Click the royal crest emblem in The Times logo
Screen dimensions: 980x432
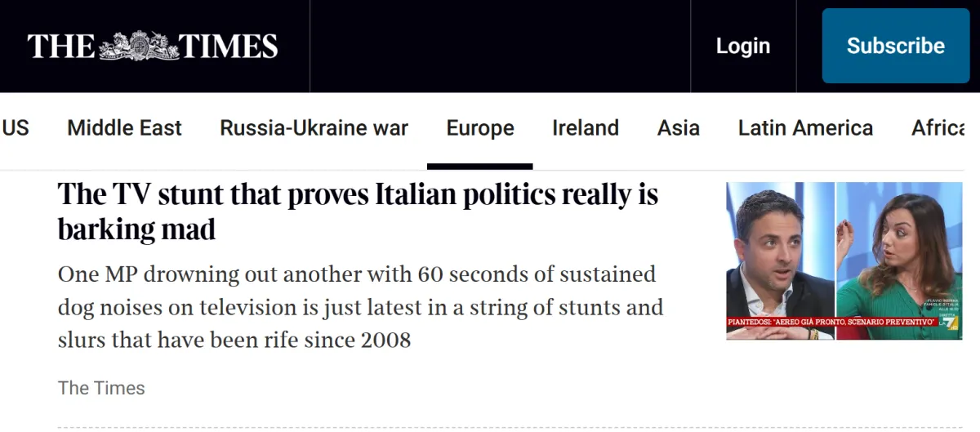pos(138,45)
